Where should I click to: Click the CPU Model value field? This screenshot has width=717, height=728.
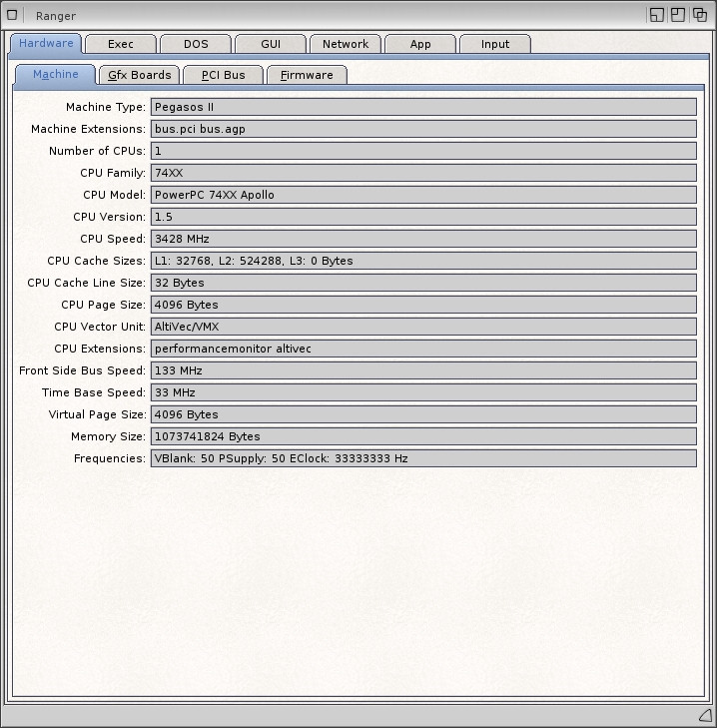tap(423, 195)
